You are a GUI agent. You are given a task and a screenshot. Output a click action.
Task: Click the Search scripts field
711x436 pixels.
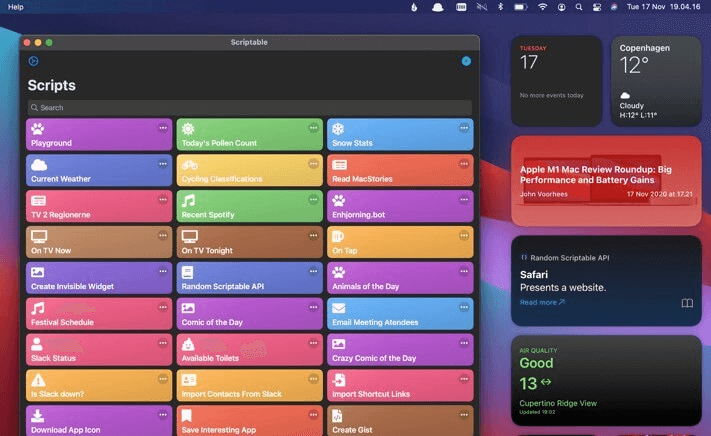point(249,107)
